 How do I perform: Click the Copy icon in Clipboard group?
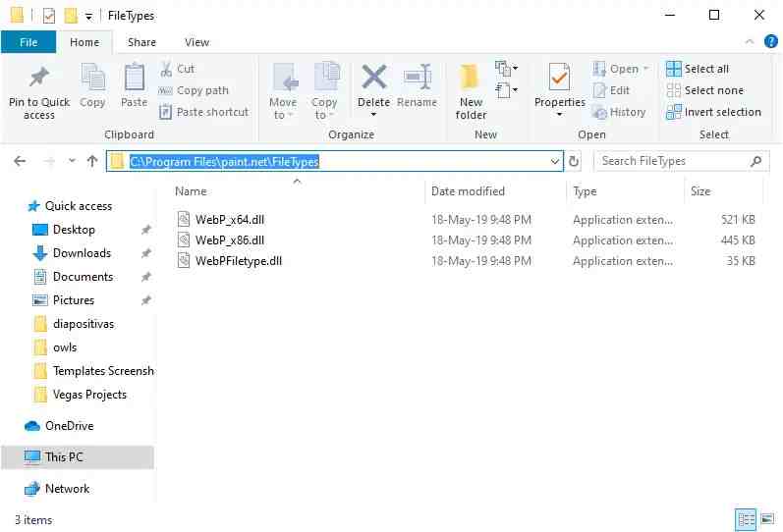click(92, 80)
